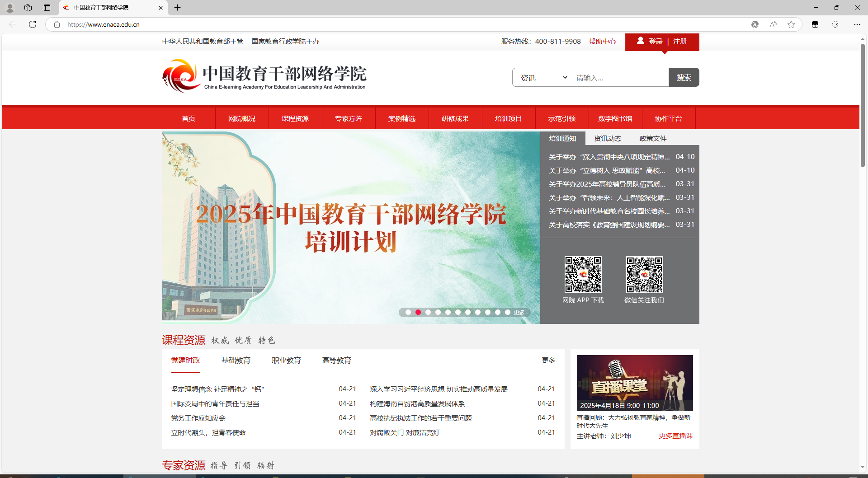Click the 网院 APP 下载 QR code
Image resolution: width=868 pixels, height=478 pixels.
583,275
